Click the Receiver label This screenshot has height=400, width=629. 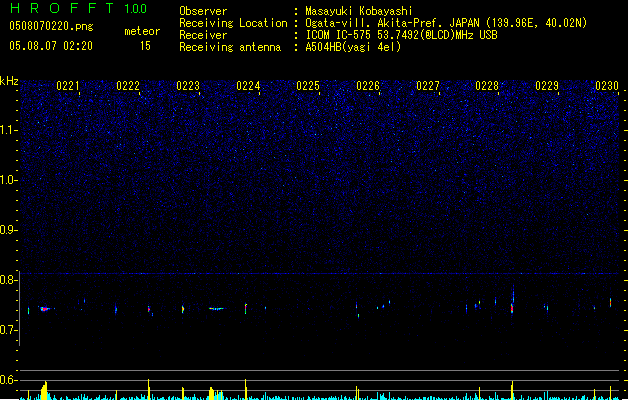tap(203, 35)
